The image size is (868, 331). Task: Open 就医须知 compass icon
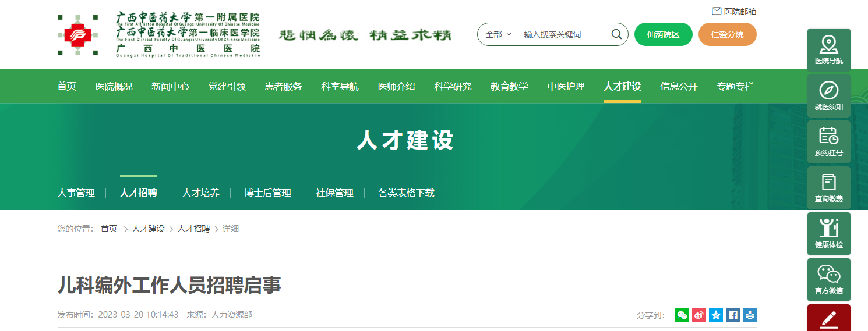click(828, 90)
